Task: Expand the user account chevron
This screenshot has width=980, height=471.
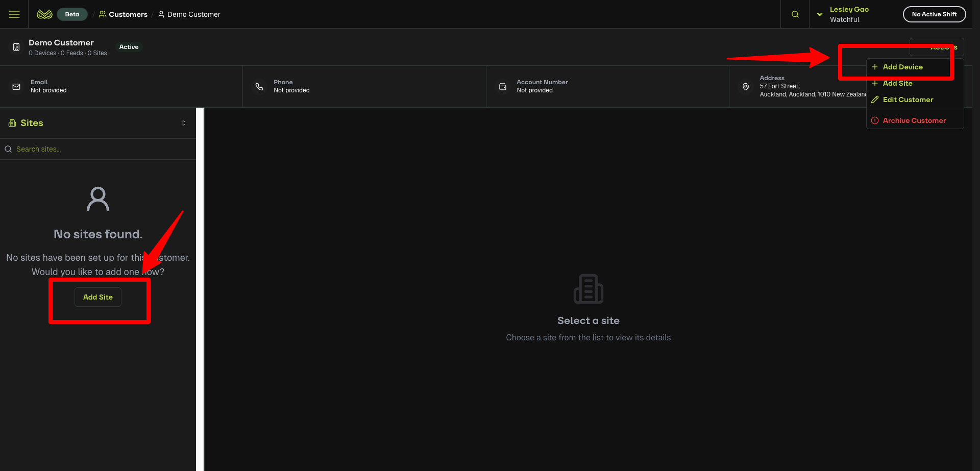Action: [x=819, y=14]
